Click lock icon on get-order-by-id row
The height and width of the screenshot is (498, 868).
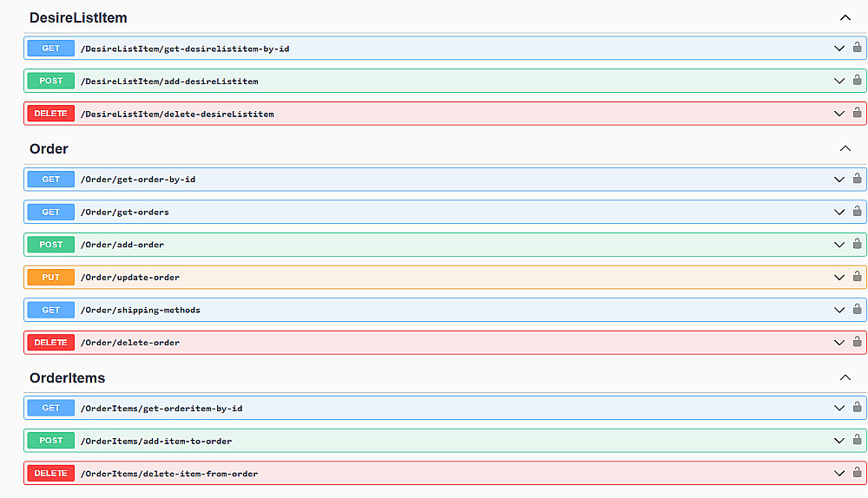click(857, 179)
